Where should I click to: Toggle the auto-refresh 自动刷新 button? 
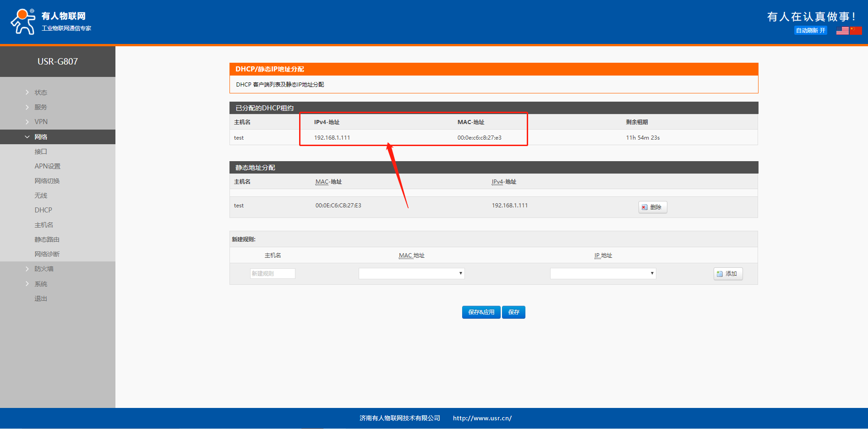[x=810, y=31]
